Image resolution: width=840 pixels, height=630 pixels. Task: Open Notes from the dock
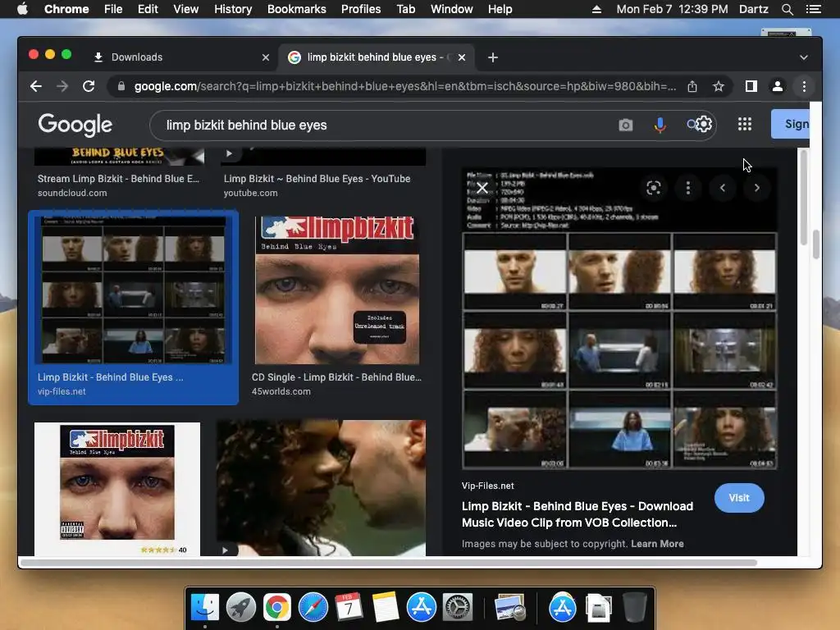(386, 607)
